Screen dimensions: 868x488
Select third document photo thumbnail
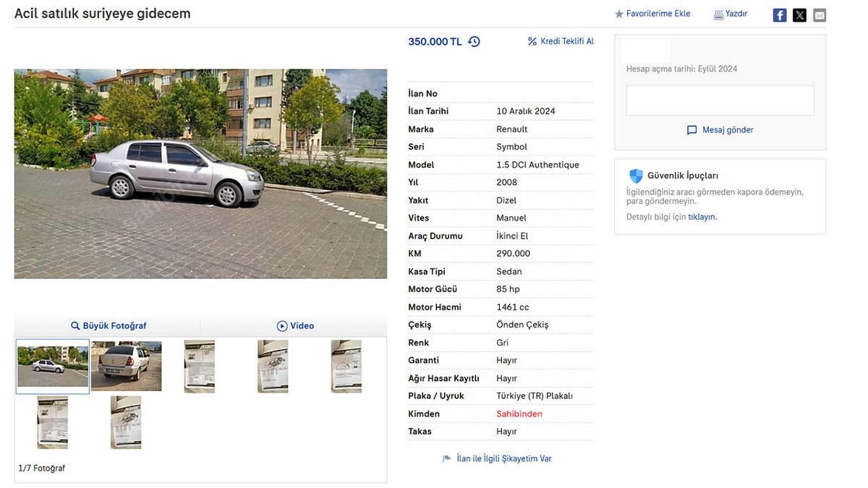tap(200, 367)
